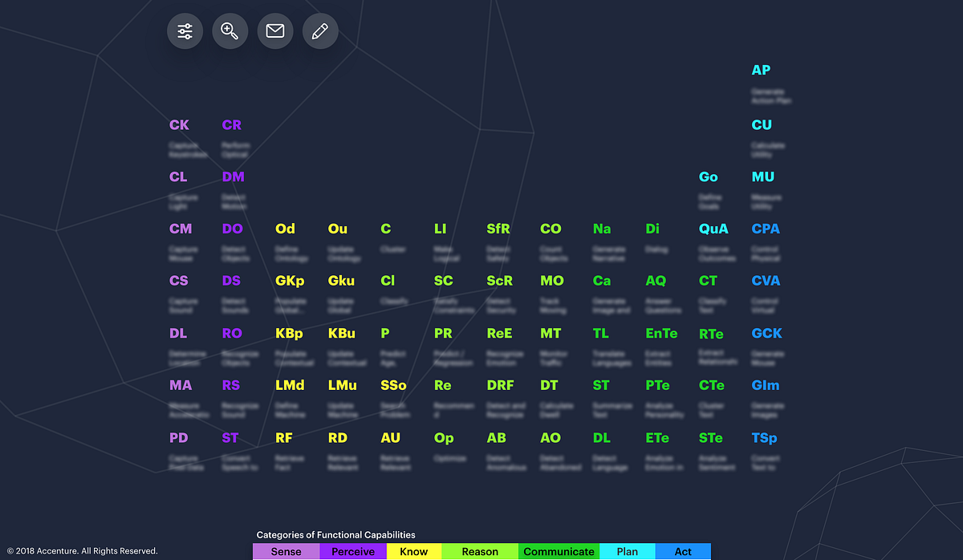Open the envelope contact icon

coord(275,30)
